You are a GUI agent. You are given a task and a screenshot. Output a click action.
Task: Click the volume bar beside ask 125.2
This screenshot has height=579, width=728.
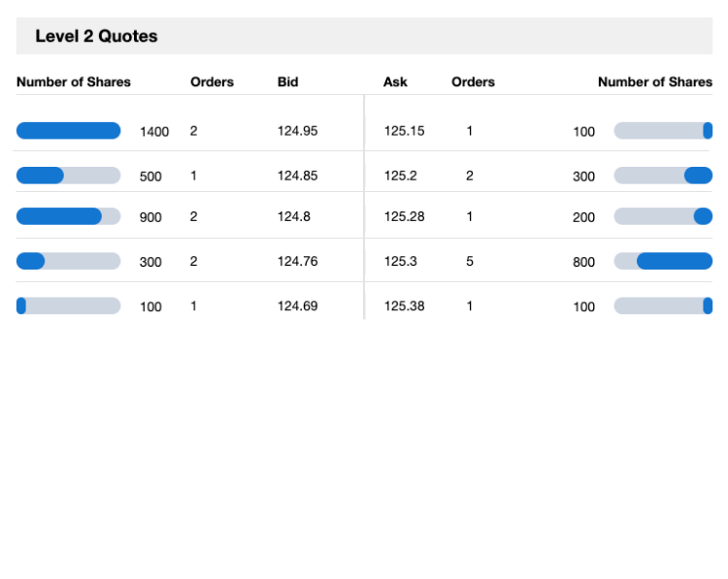click(x=663, y=176)
